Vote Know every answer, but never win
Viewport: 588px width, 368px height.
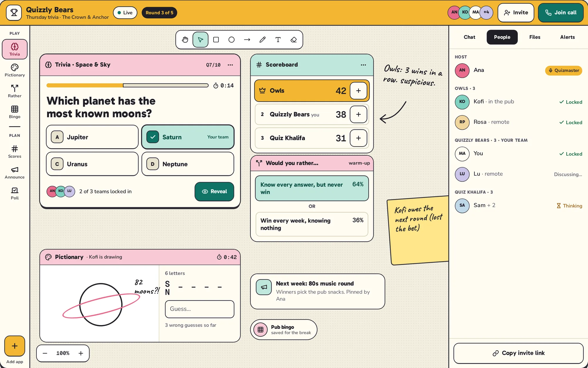click(312, 188)
